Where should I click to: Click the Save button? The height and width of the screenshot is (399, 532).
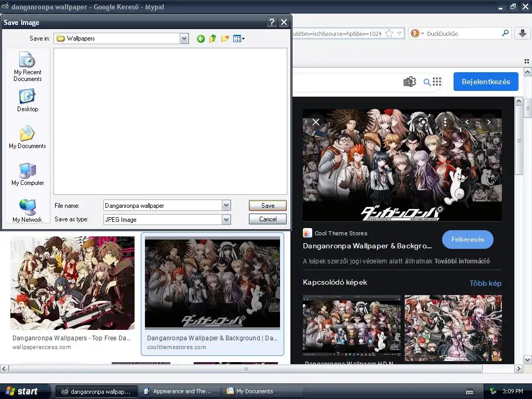tap(268, 205)
